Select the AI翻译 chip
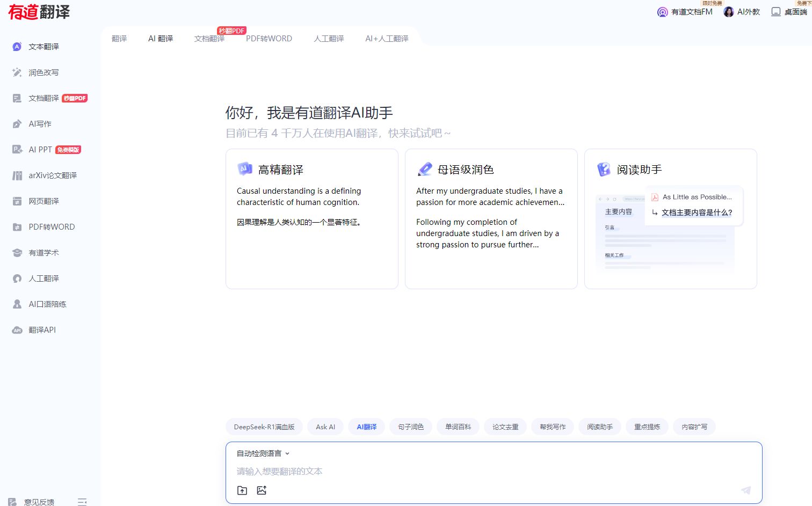This screenshot has height=506, width=812. click(367, 427)
